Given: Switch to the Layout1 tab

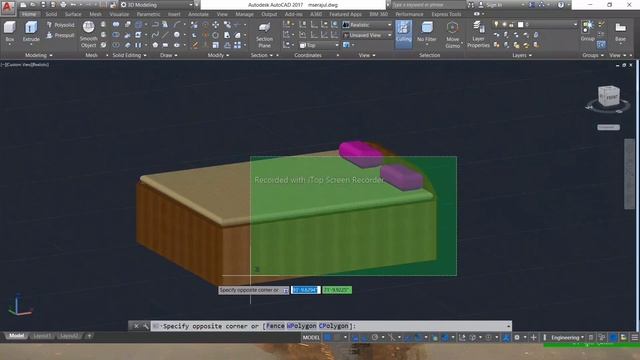Looking at the screenshot, I should point(42,336).
